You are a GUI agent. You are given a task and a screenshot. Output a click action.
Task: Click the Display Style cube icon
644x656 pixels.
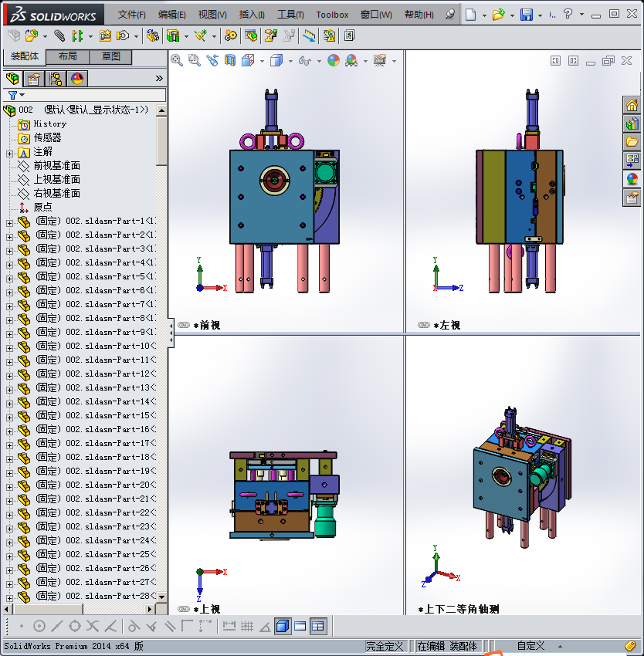click(276, 61)
